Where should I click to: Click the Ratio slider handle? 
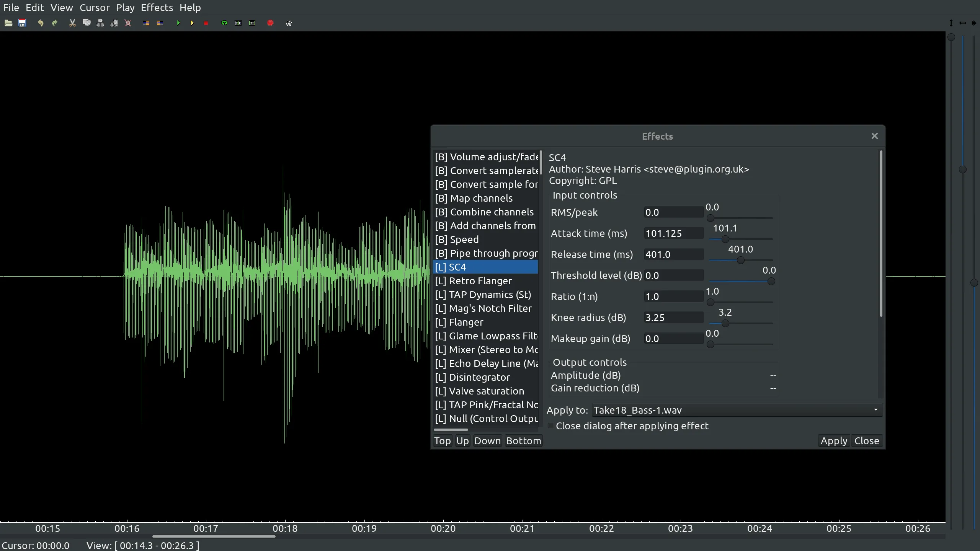pyautogui.click(x=710, y=303)
